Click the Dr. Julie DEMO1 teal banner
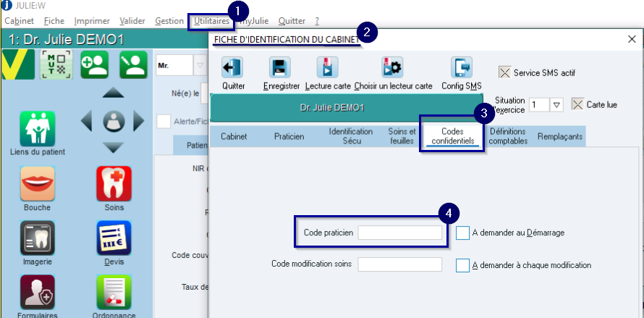Screen dimensions: 644x318 (x=346, y=107)
